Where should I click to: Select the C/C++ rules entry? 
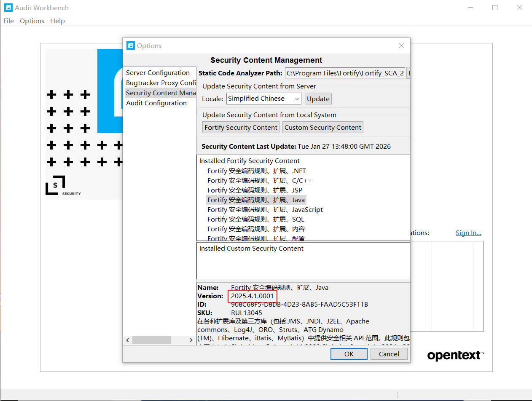pyautogui.click(x=260, y=180)
